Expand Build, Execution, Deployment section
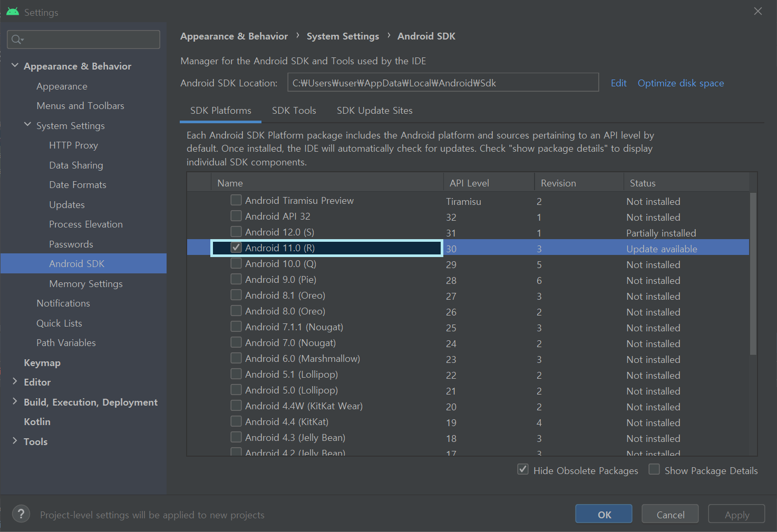Image resolution: width=777 pixels, height=532 pixels. [x=15, y=401]
